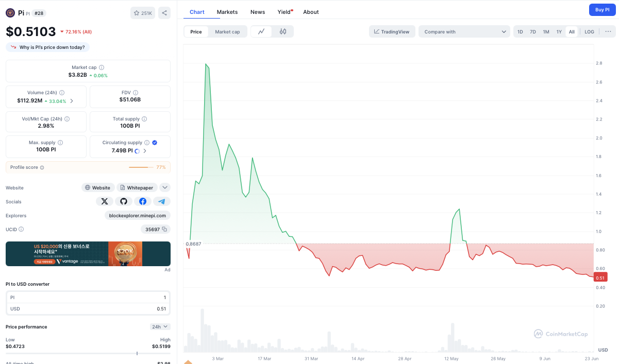The width and height of the screenshot is (619, 364).
Task: Expand more website links chevron
Action: [x=165, y=187]
